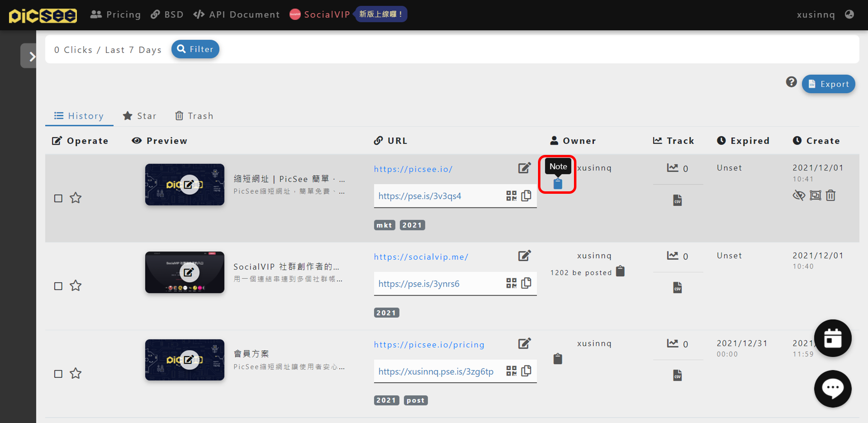Click the short URL https://pse.is/3ynrs6
Screen dimensions: 868x423
click(419, 284)
